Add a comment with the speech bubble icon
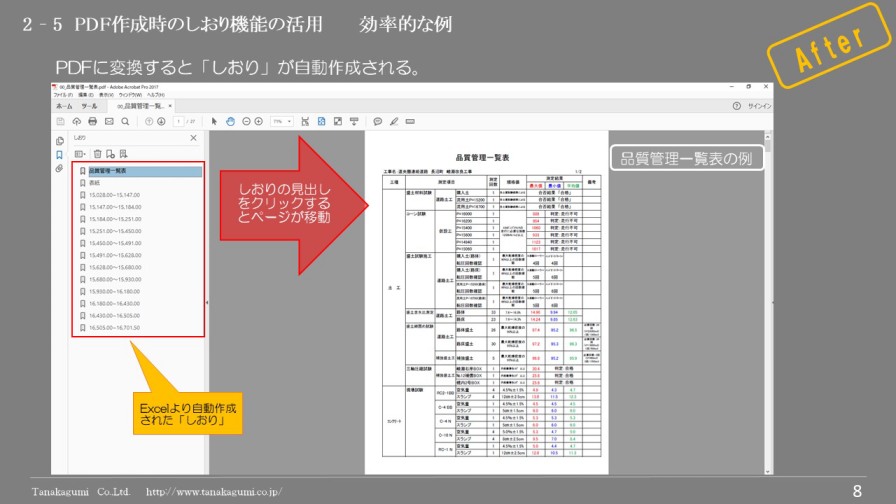The image size is (896, 504). pyautogui.click(x=378, y=121)
